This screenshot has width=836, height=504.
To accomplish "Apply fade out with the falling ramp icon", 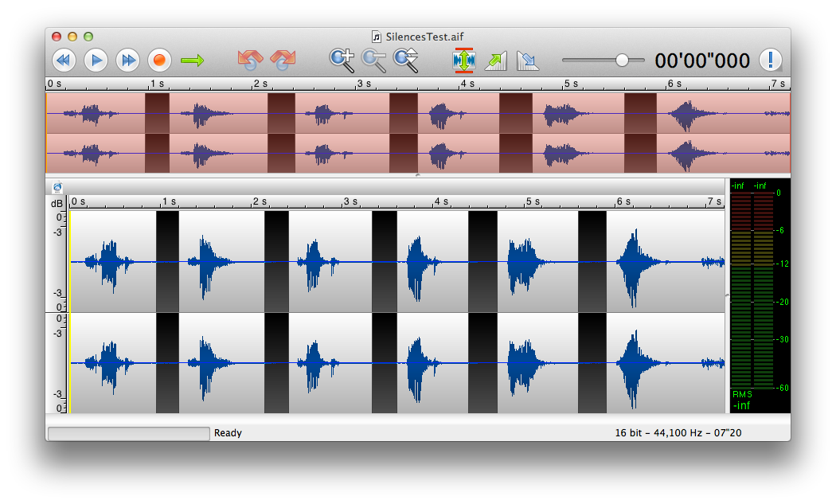I will coord(527,61).
